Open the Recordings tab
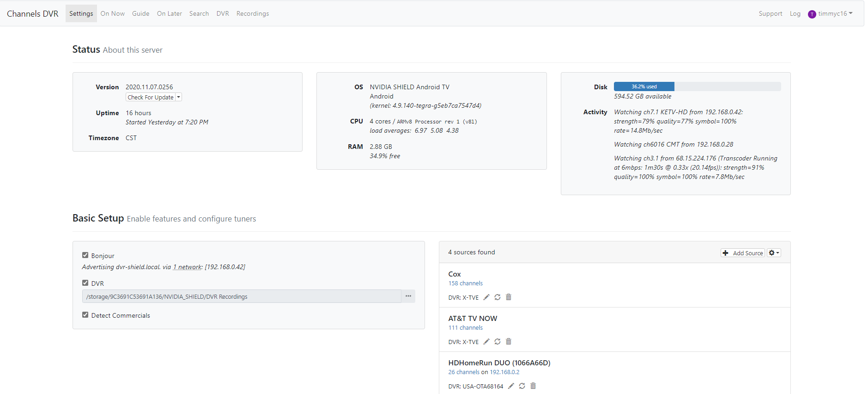This screenshot has height=394, width=868. [x=252, y=14]
